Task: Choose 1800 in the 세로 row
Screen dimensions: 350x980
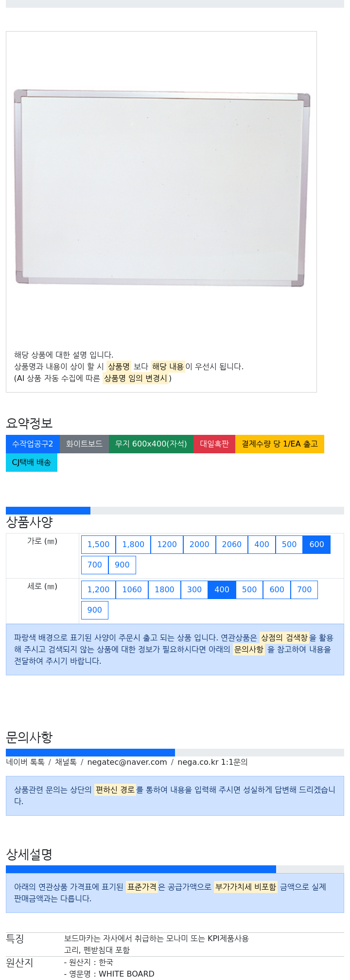Action: (164, 589)
